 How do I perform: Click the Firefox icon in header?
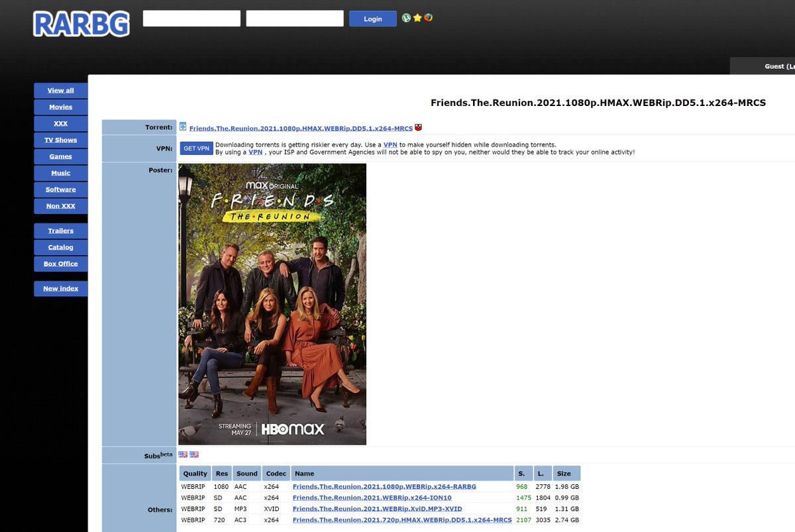pyautogui.click(x=429, y=18)
